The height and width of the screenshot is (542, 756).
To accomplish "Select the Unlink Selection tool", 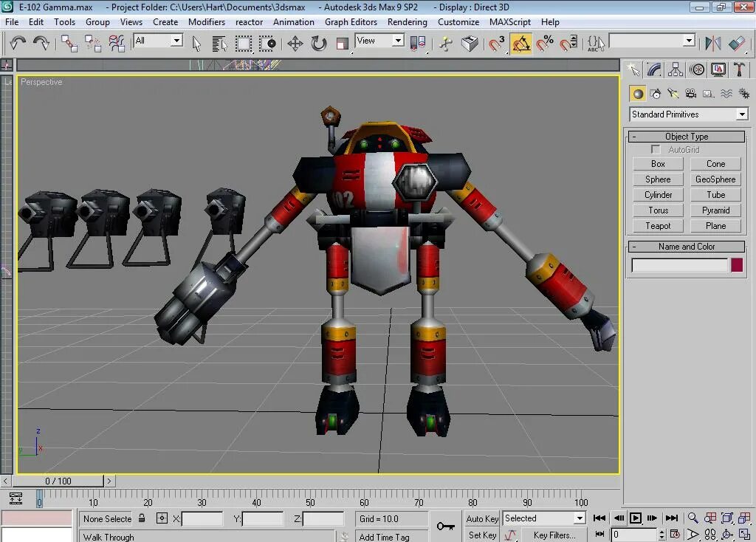I will pyautogui.click(x=92, y=44).
